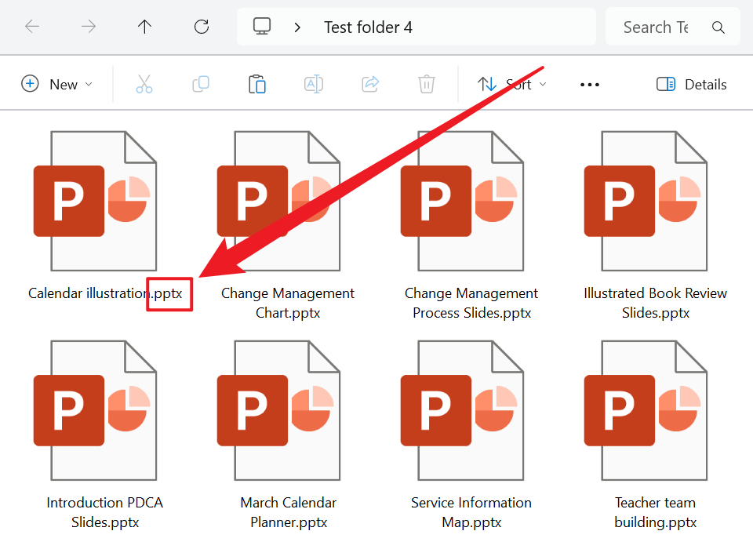Toggle the Details pane
The height and width of the screenshot is (560, 753).
[691, 84]
